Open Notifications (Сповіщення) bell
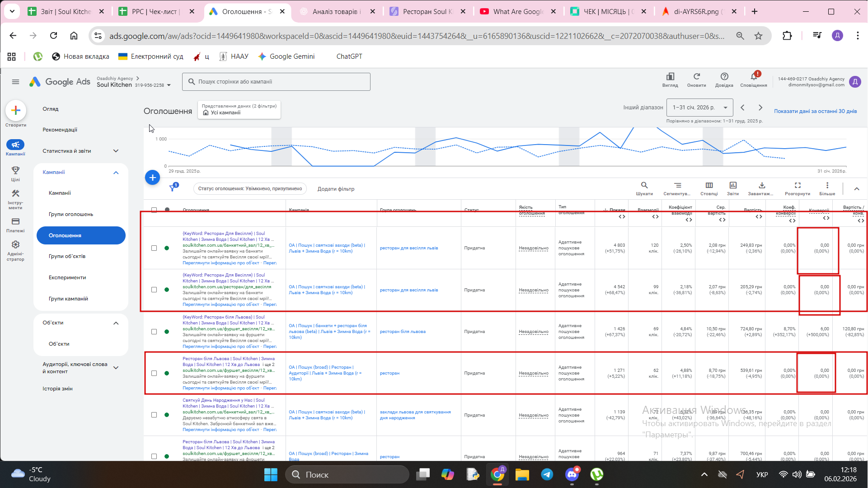The image size is (868, 488). point(753,77)
